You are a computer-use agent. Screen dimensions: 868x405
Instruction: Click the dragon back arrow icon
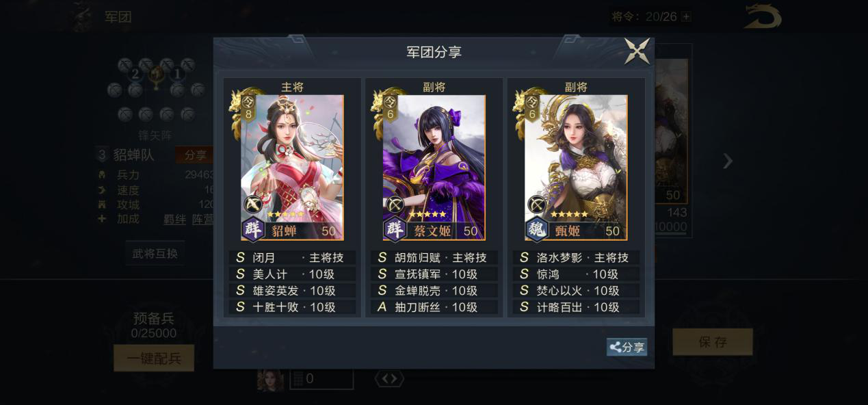[x=763, y=17]
